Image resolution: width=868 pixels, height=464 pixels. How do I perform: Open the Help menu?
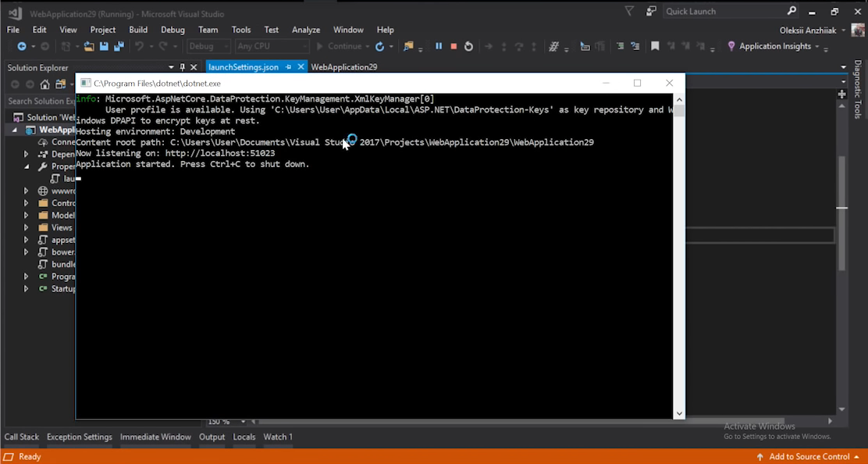coord(386,30)
